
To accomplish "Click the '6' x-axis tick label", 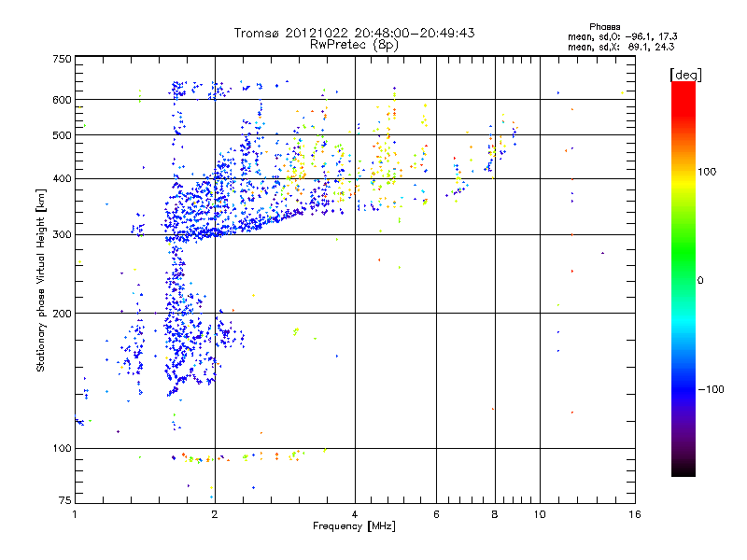I will 436,514.
